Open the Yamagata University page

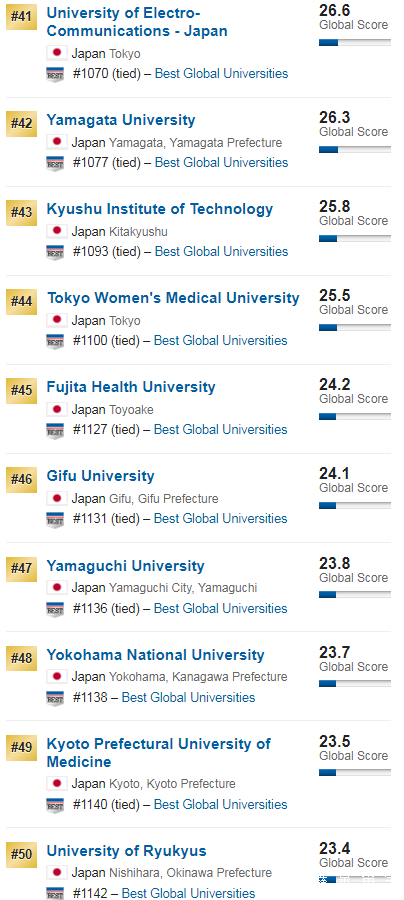tap(121, 120)
